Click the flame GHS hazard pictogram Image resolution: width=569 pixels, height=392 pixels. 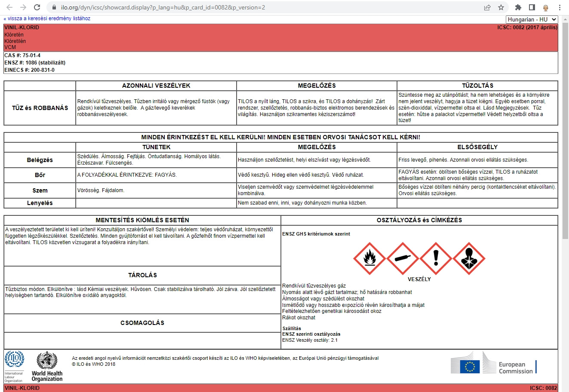pyautogui.click(x=369, y=258)
